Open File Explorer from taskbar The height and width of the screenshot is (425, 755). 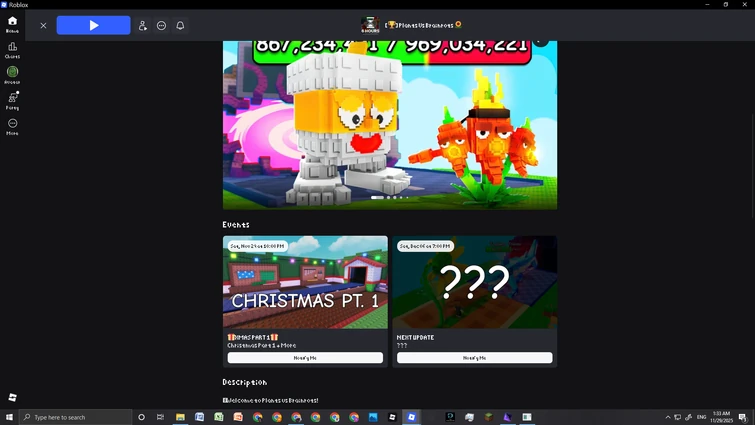pyautogui.click(x=180, y=417)
